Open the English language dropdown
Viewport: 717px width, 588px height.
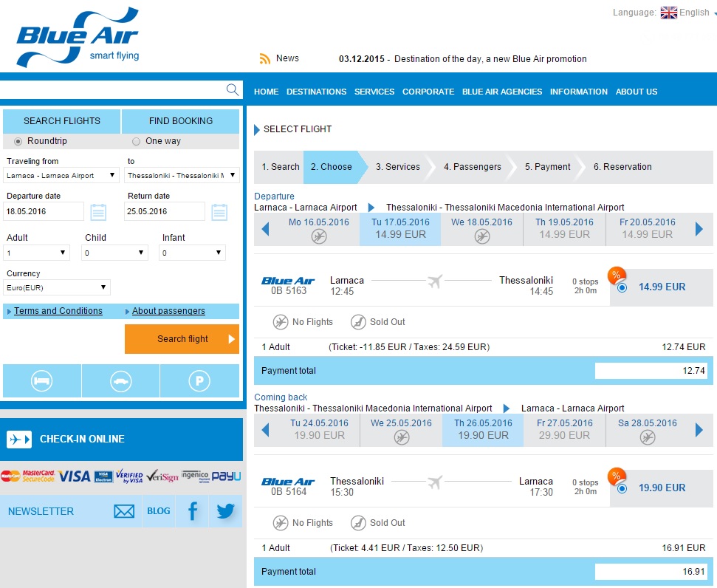pos(695,13)
